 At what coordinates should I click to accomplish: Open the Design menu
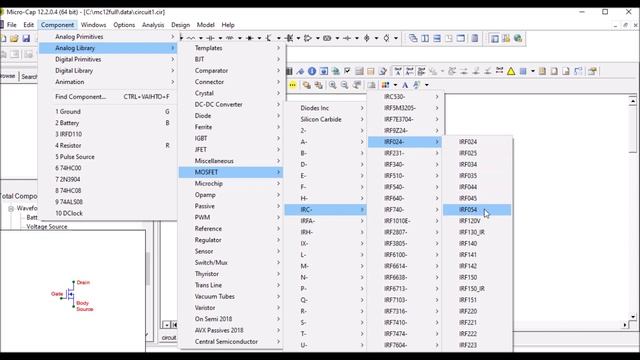(x=180, y=24)
